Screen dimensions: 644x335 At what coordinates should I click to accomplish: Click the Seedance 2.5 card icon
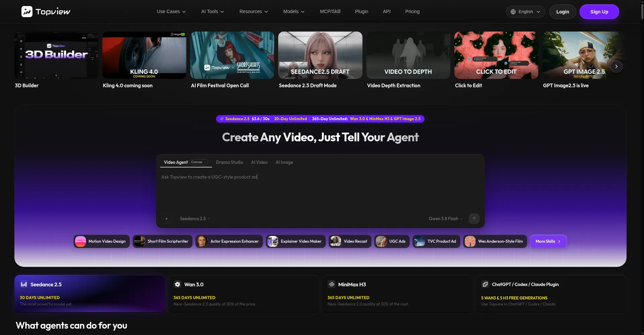coord(24,284)
